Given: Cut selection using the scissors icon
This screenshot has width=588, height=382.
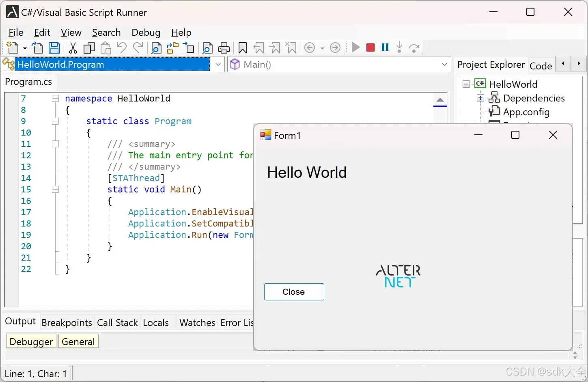Looking at the screenshot, I should (x=72, y=47).
